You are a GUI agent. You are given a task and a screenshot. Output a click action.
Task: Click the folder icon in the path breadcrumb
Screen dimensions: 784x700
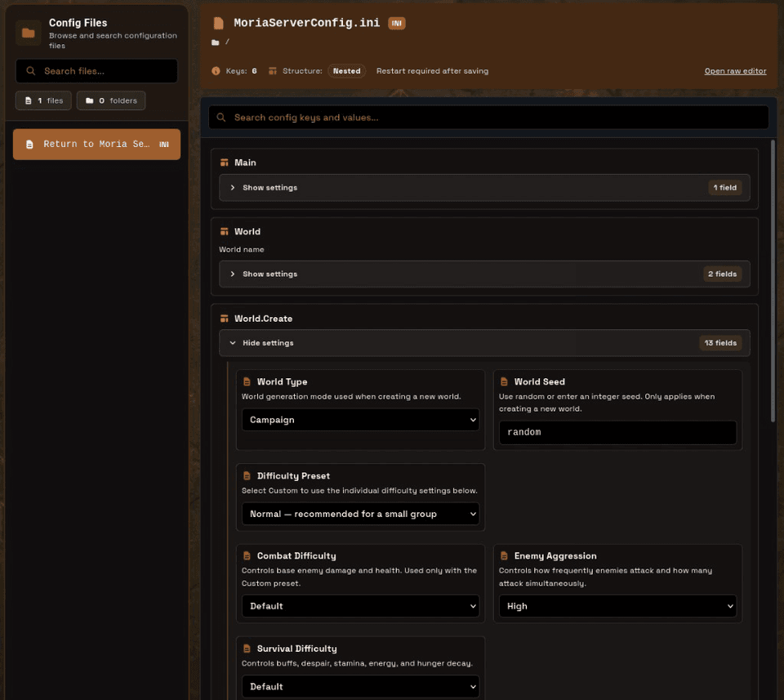[216, 42]
